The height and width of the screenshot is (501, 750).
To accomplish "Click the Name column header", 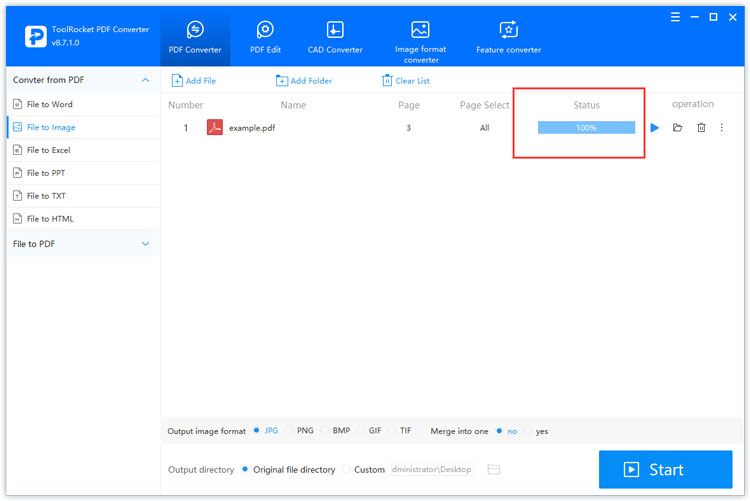I will coord(293,105).
